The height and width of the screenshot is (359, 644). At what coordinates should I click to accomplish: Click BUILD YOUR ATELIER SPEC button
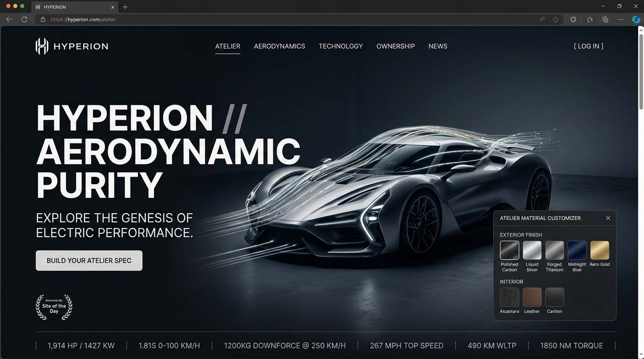coord(89,260)
